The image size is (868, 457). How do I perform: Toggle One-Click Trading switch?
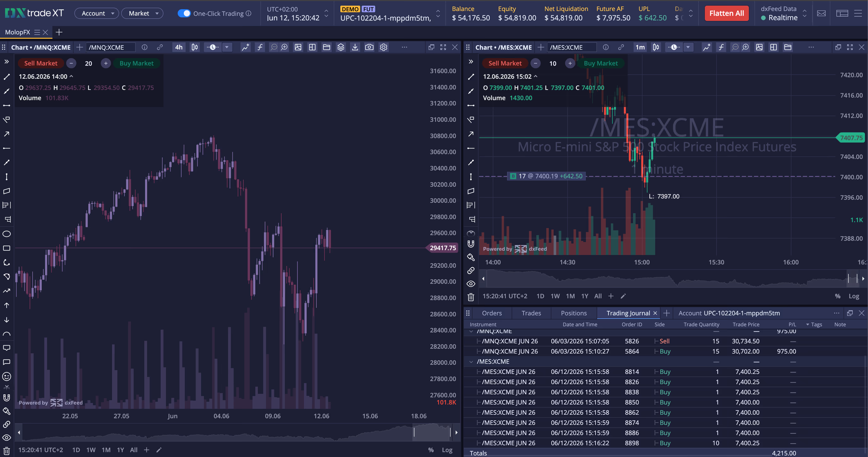pyautogui.click(x=184, y=14)
